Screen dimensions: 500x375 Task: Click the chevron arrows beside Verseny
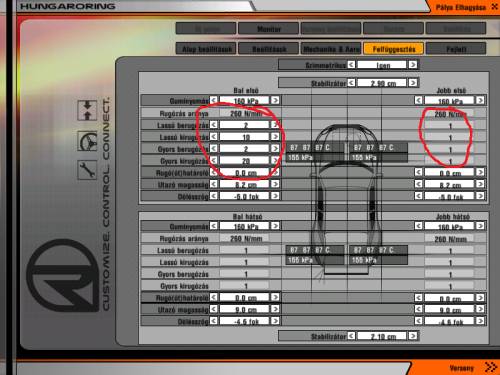pos(490,367)
